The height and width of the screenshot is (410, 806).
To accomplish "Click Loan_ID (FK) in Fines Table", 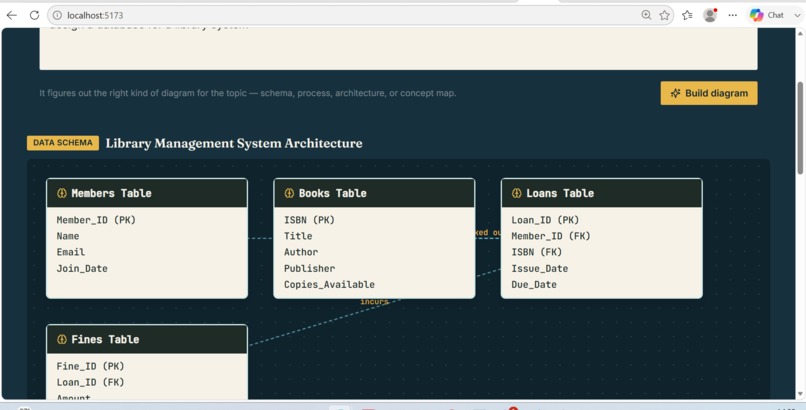I will click(90, 382).
